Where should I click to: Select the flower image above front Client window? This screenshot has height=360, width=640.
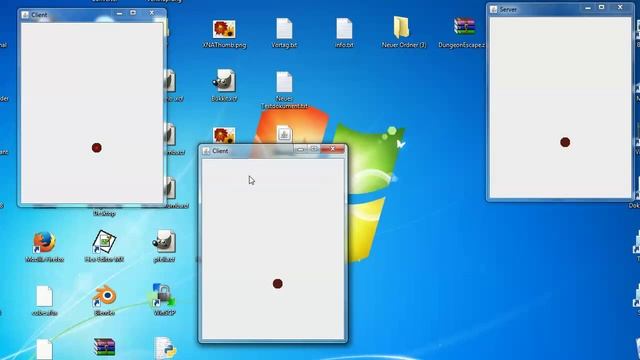[224, 135]
